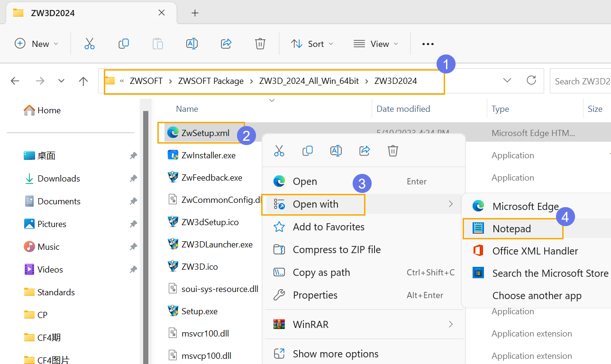Click ZWSOFT Package in address breadcrumb
Image resolution: width=611 pixels, height=364 pixels.
(x=211, y=81)
